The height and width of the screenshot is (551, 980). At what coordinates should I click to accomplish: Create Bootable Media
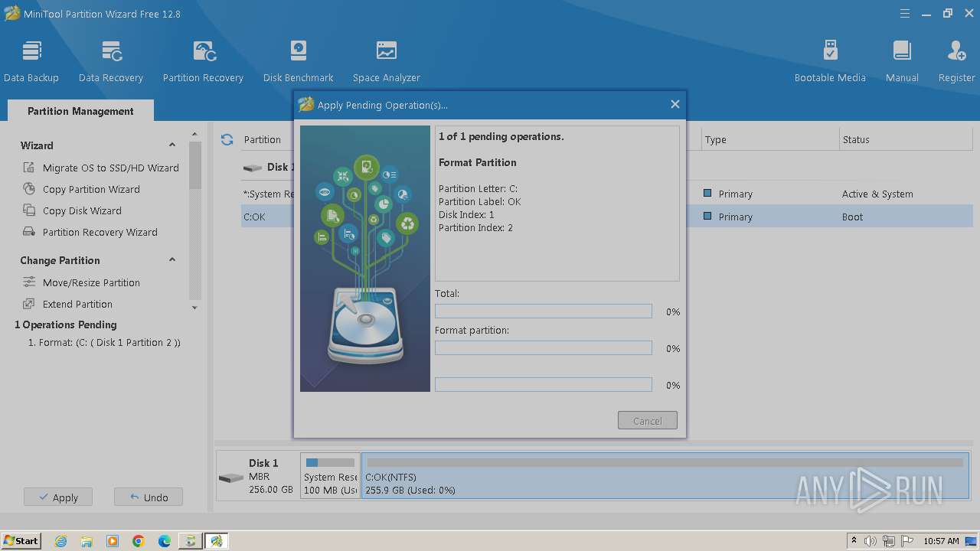[x=830, y=61]
